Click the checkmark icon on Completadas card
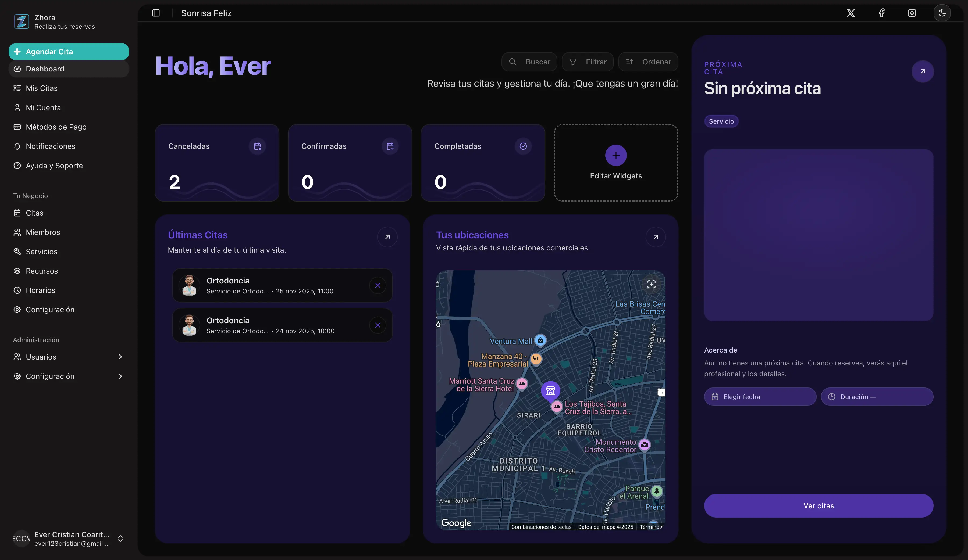Image resolution: width=968 pixels, height=560 pixels. click(x=523, y=146)
